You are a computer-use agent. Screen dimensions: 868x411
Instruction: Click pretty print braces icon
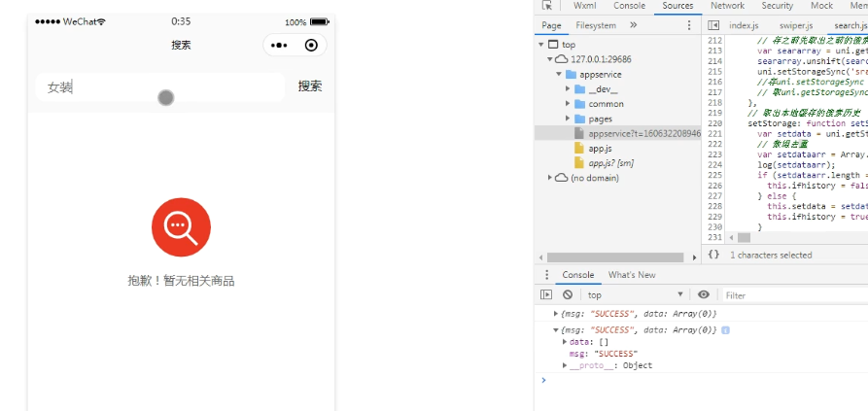coord(714,255)
